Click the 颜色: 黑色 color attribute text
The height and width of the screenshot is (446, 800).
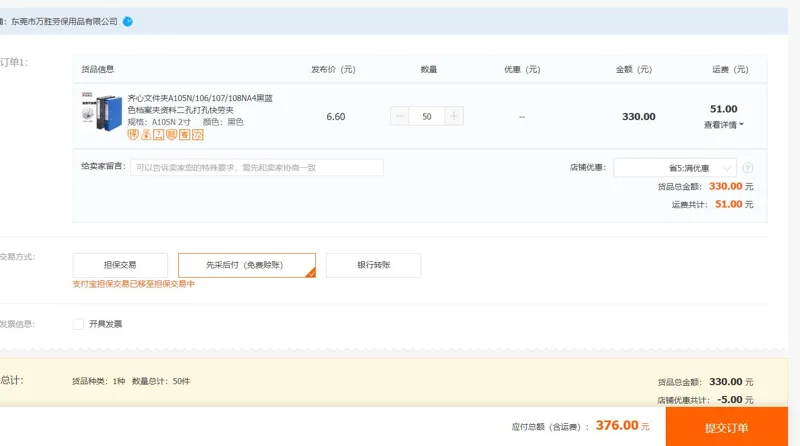223,122
